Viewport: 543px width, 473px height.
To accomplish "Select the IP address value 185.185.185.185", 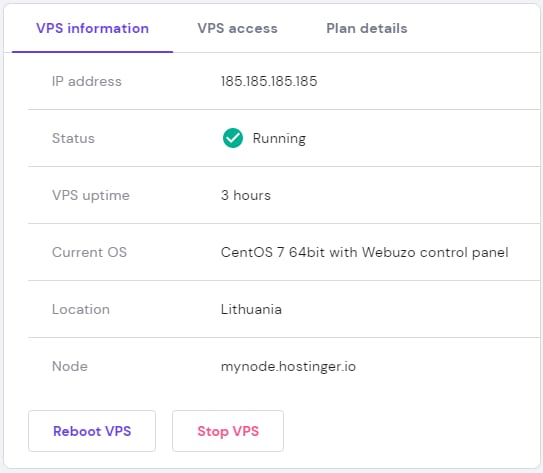I will tap(269, 81).
